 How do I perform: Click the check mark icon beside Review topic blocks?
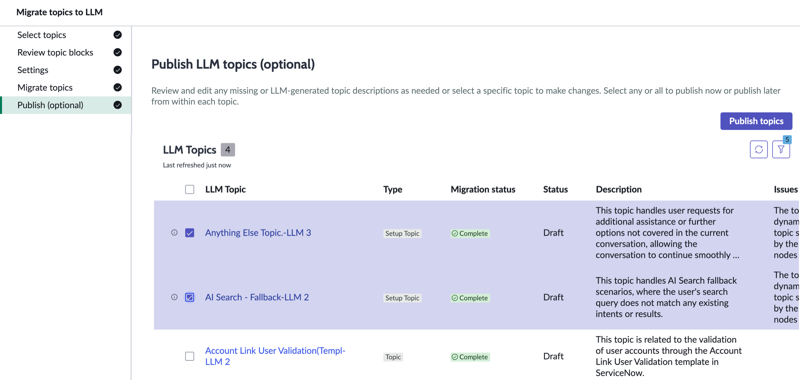pyautogui.click(x=117, y=53)
